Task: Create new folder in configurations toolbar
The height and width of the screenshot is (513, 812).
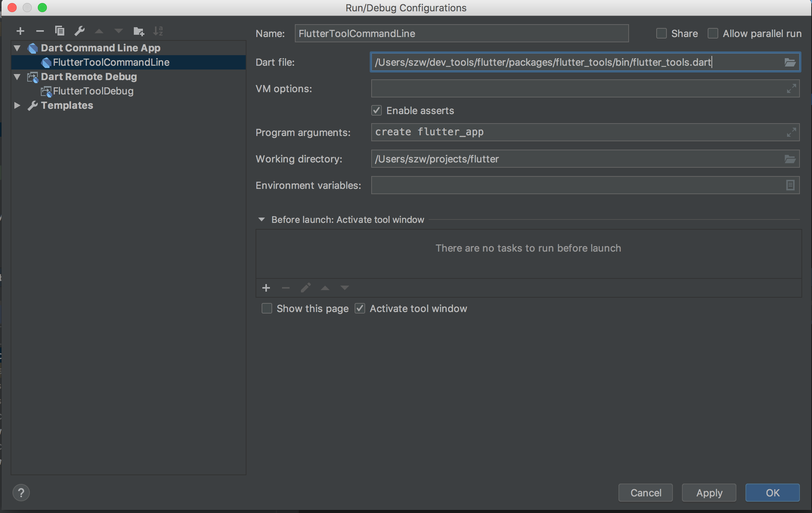Action: point(139,31)
